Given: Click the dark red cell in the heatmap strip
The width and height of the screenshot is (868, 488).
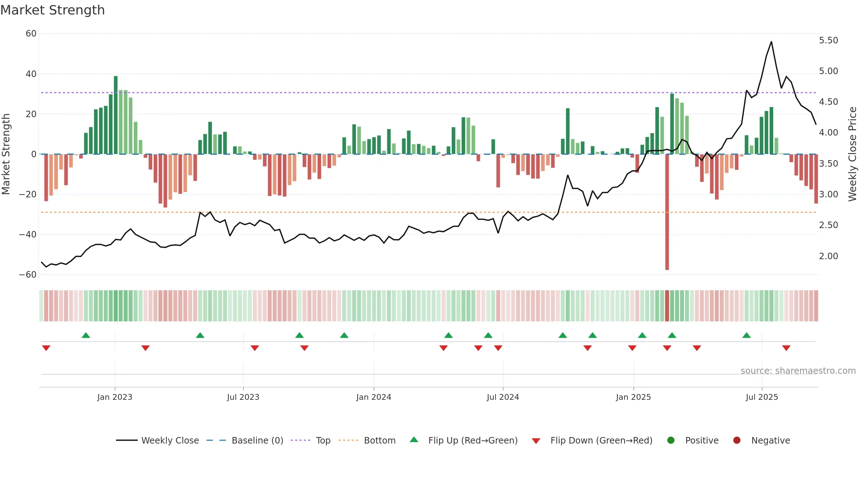Looking at the screenshot, I should 667,306.
